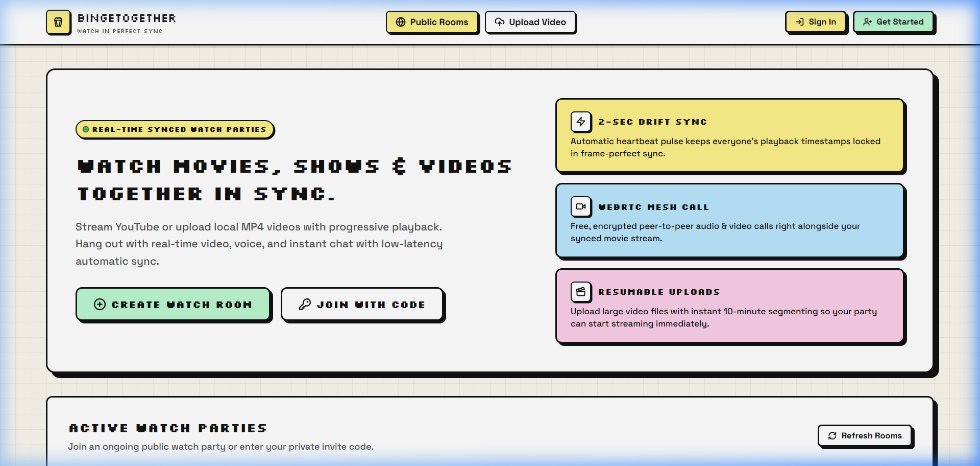Click the 'Free, encrypted peer-to-peer' description text
This screenshot has width=980, height=466.
pyautogui.click(x=715, y=232)
